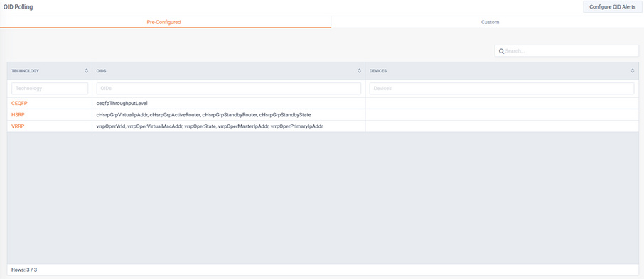The height and width of the screenshot is (279, 644).
Task: Click the OID Polling page title
Action: (18, 7)
